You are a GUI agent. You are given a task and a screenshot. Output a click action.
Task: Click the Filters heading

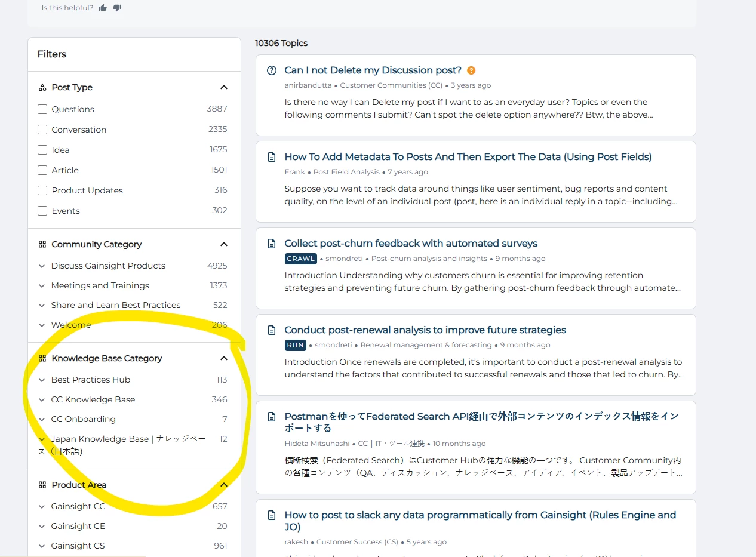52,54
